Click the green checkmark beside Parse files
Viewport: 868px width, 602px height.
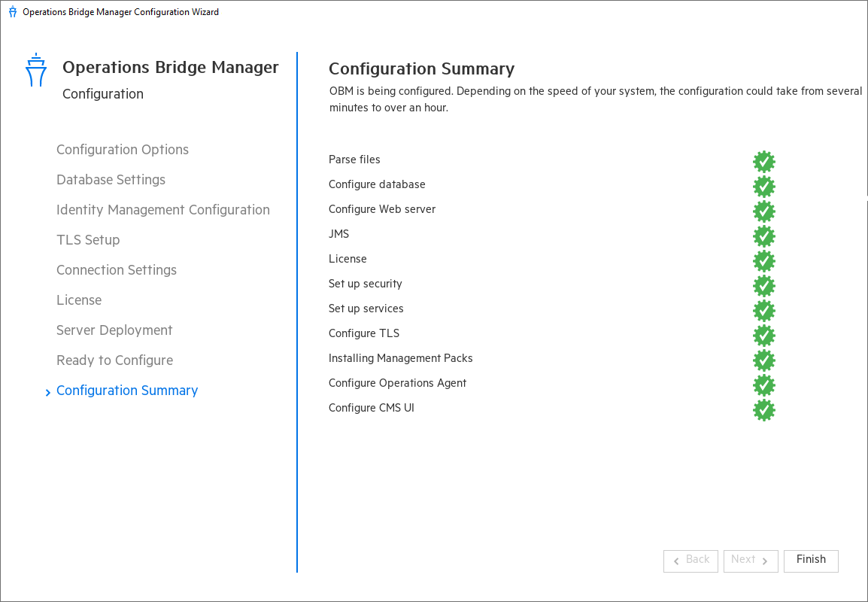point(764,161)
